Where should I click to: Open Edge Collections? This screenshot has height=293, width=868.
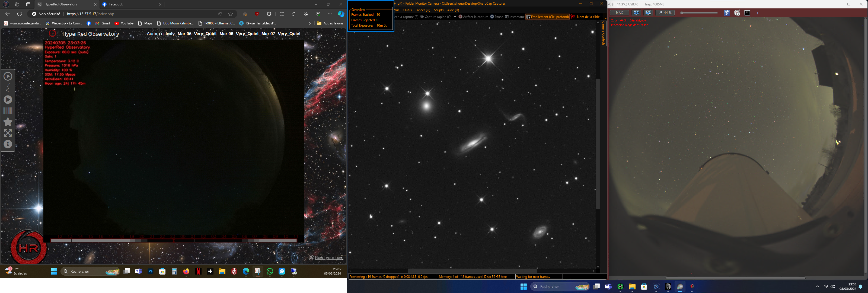pyautogui.click(x=306, y=14)
